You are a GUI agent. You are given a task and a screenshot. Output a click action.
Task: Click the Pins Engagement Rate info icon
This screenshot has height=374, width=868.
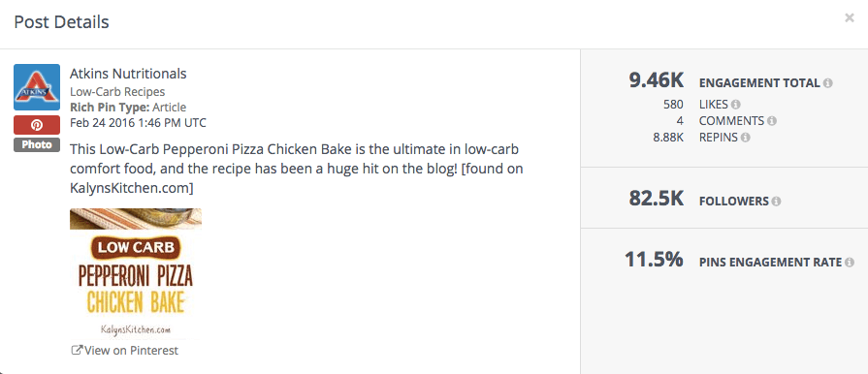[850, 263]
